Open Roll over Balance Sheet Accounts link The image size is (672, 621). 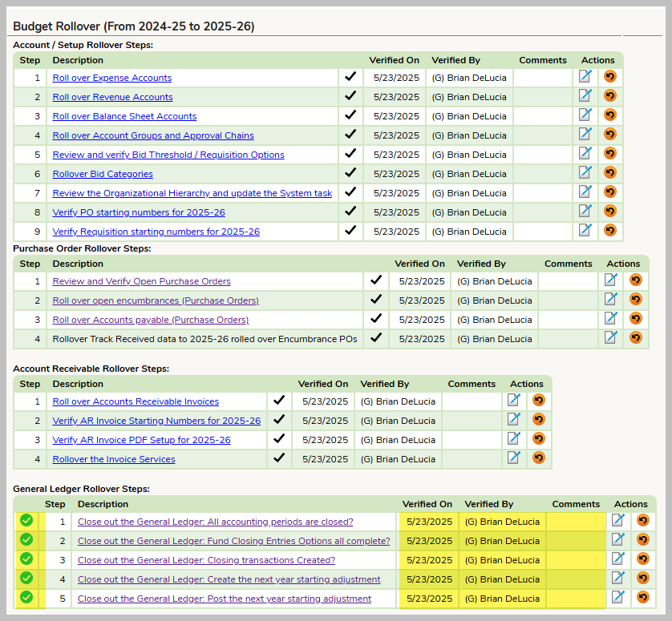[x=124, y=116]
